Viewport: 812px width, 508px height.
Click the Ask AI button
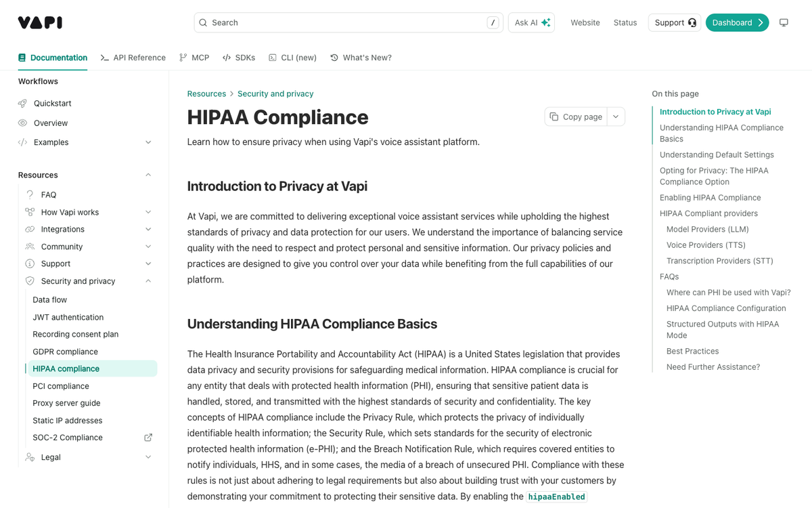[x=531, y=22]
